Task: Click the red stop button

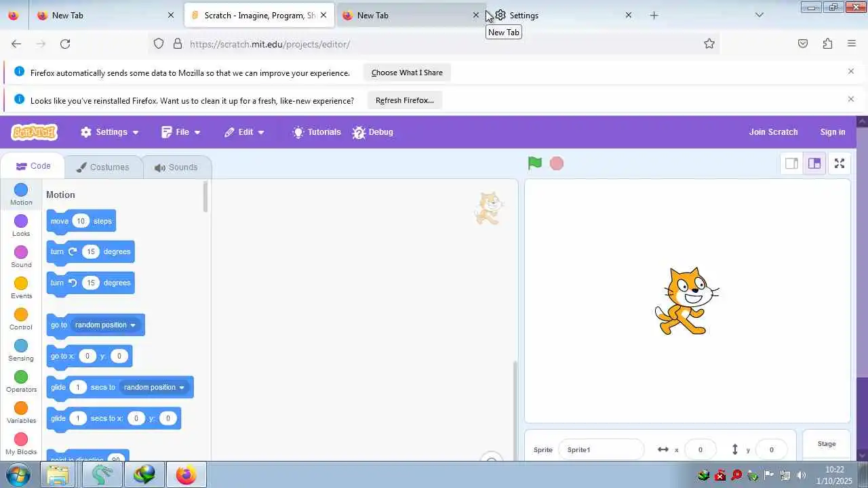Action: [557, 163]
